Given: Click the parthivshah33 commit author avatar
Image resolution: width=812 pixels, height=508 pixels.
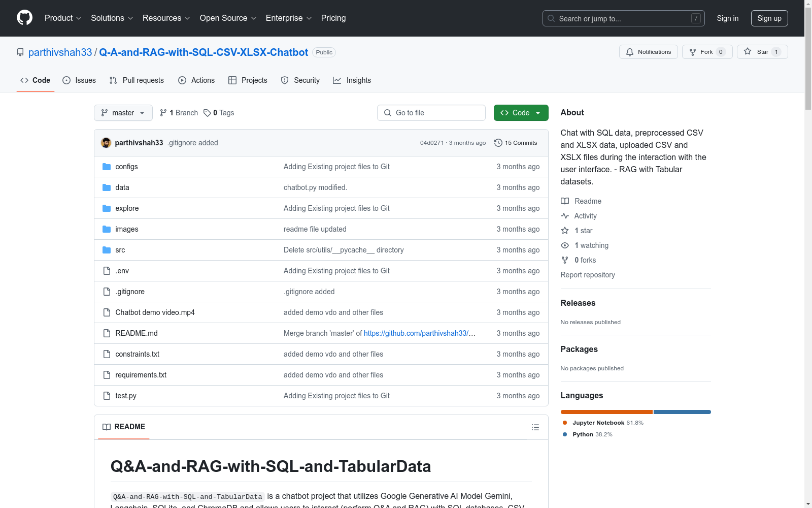Looking at the screenshot, I should [106, 143].
